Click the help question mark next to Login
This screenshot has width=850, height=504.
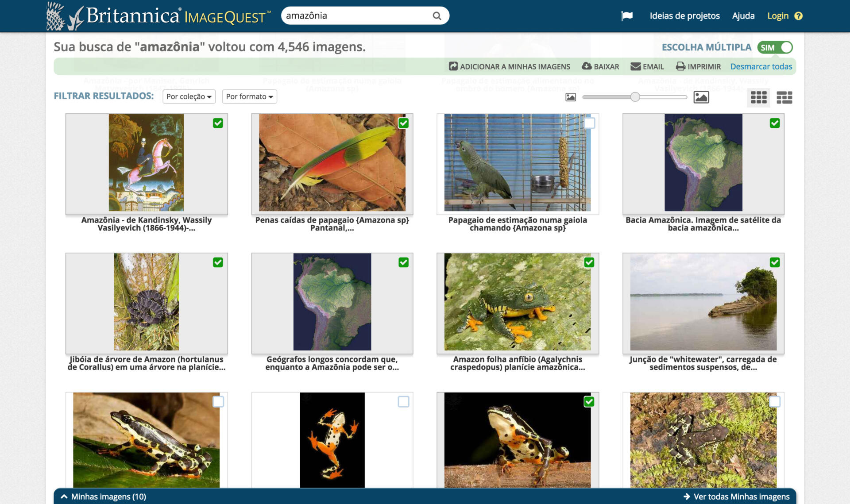(799, 15)
